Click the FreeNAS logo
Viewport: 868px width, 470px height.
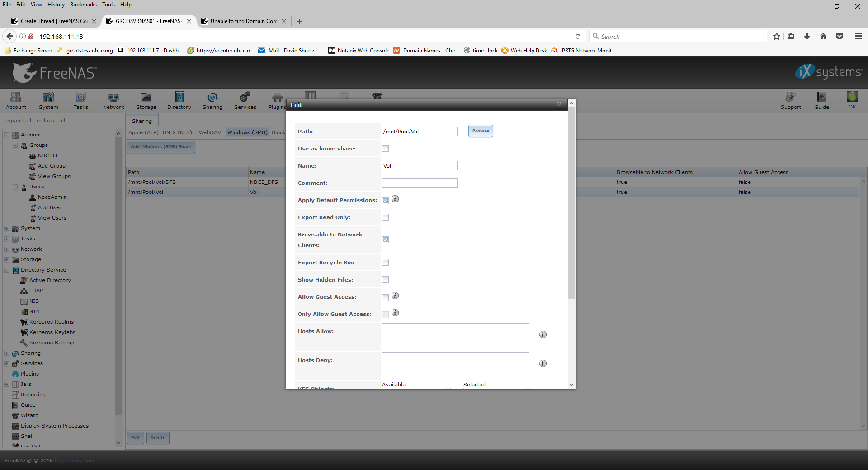[x=54, y=73]
